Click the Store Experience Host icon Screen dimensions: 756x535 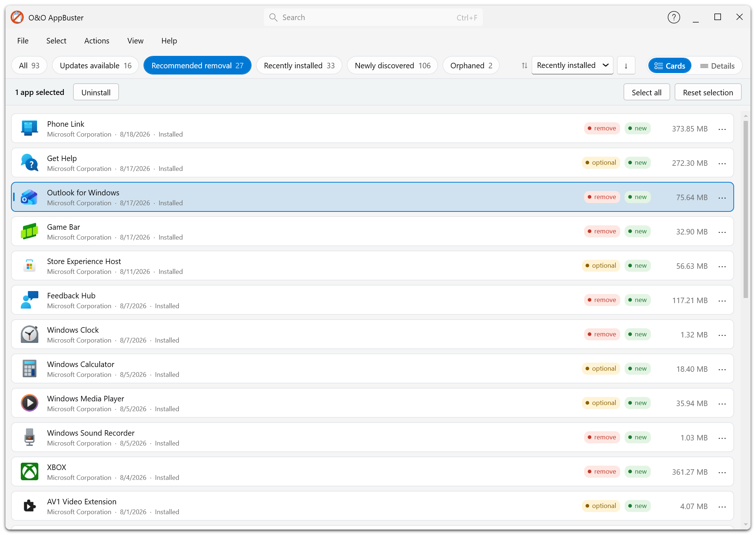coord(29,265)
